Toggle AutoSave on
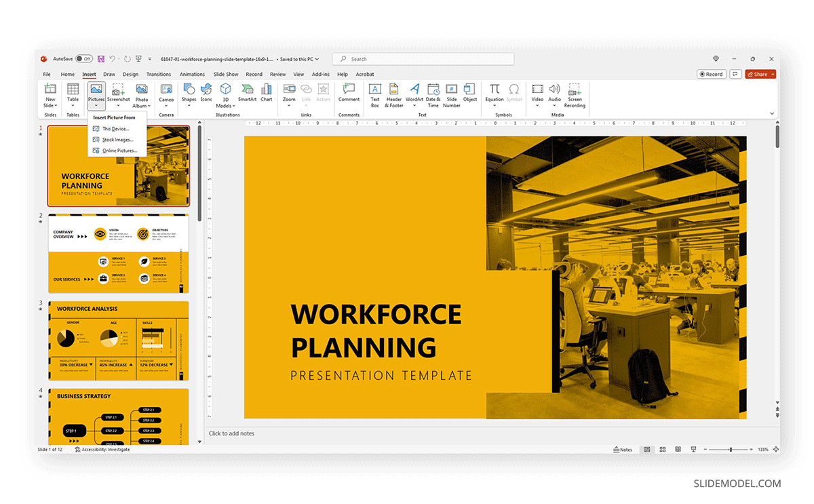 (x=83, y=58)
